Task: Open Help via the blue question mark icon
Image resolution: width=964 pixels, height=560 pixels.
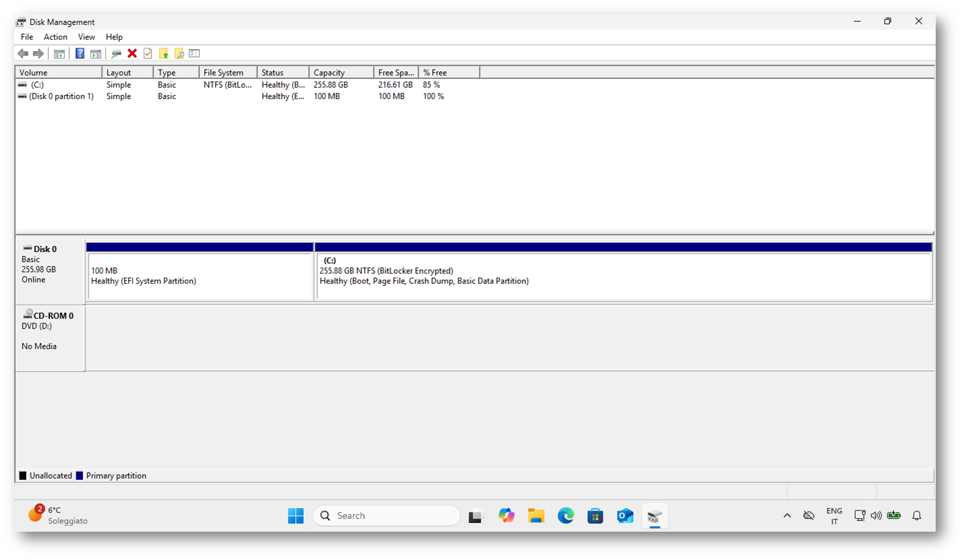Action: (x=80, y=53)
